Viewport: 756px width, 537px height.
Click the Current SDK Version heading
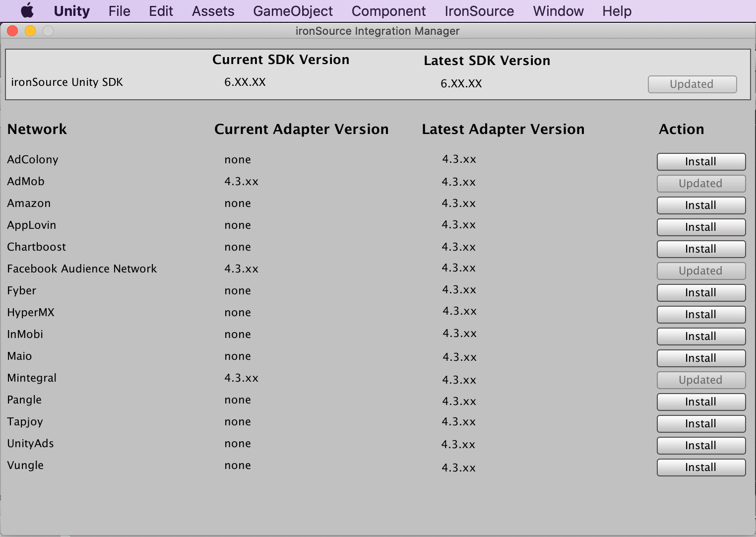tap(281, 60)
